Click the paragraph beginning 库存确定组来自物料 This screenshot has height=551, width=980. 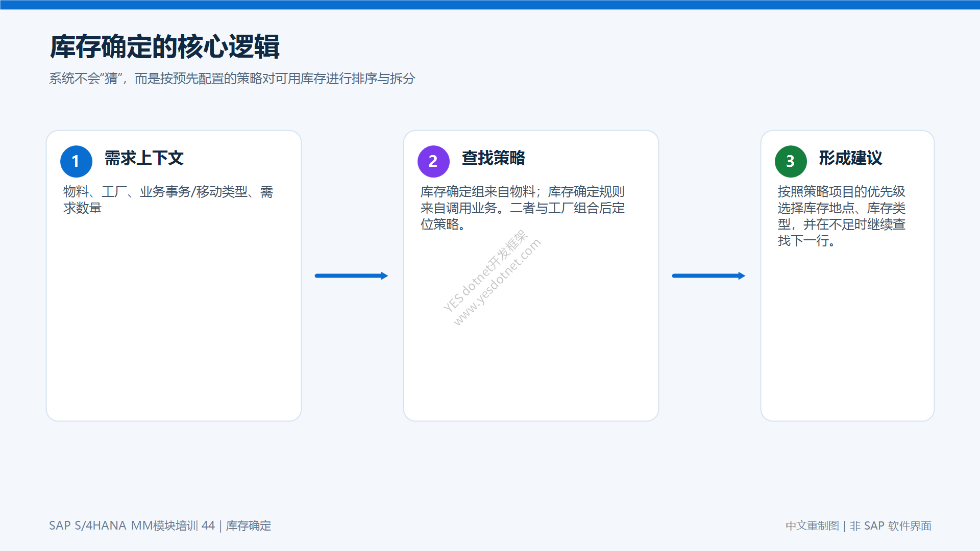click(x=523, y=208)
